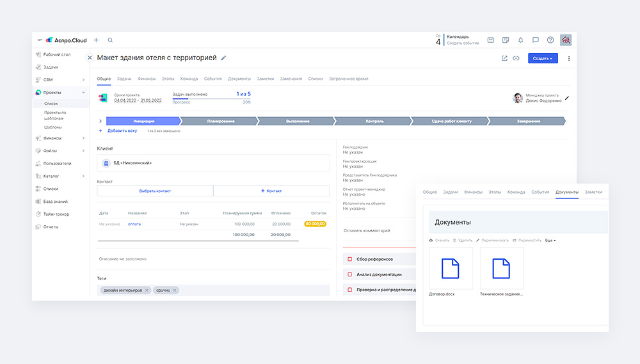
Task: Open the оплата payment link
Action: coord(134,224)
